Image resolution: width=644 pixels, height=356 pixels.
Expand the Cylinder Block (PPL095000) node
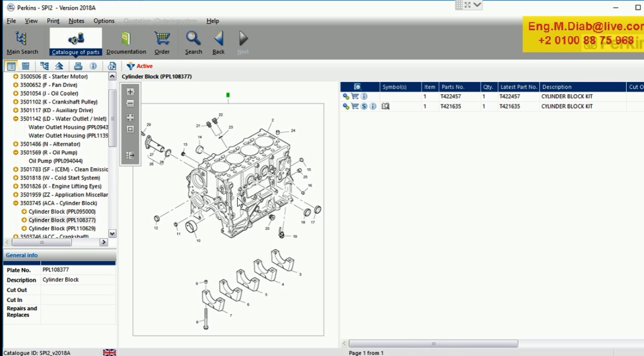[24, 212]
